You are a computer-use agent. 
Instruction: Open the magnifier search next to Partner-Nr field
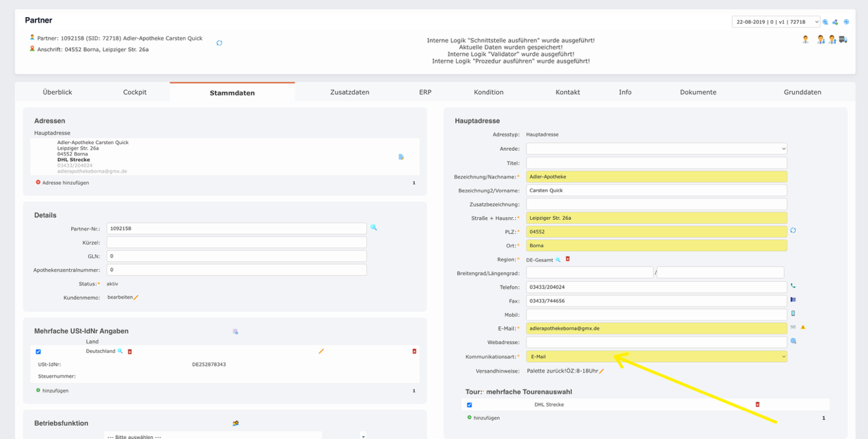pos(373,228)
